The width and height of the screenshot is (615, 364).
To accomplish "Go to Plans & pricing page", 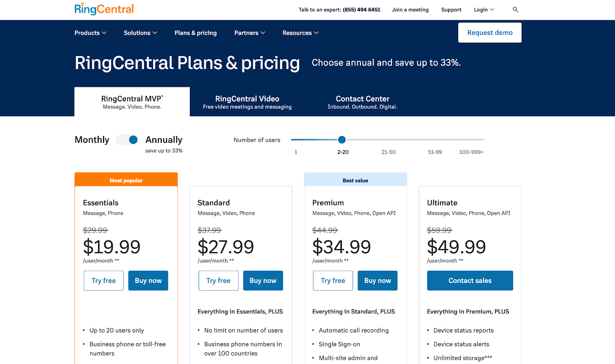I will 196,33.
